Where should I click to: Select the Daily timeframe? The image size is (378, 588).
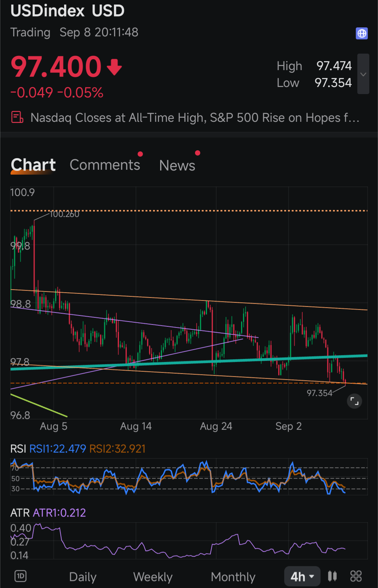tap(83, 577)
